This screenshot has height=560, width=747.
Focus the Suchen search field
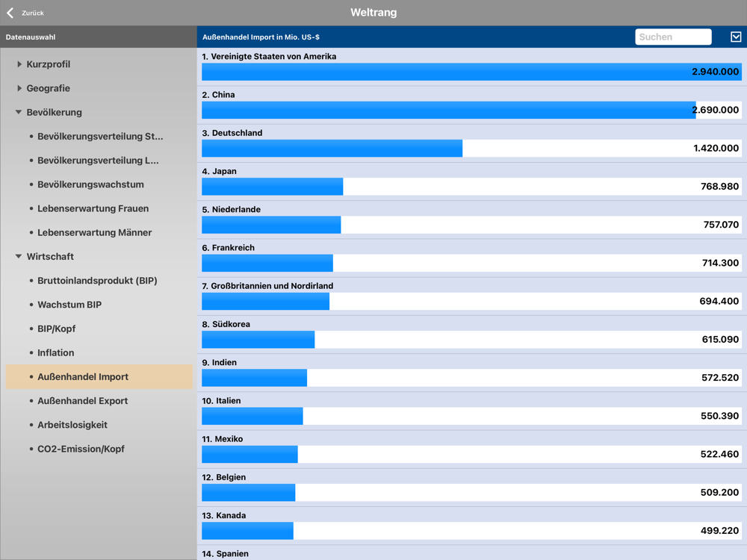(x=673, y=37)
